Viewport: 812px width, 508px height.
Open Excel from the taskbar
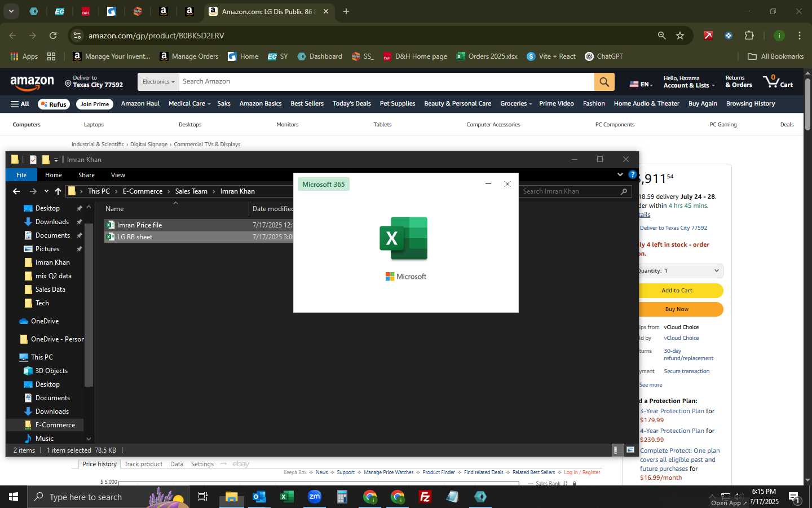pyautogui.click(x=287, y=497)
